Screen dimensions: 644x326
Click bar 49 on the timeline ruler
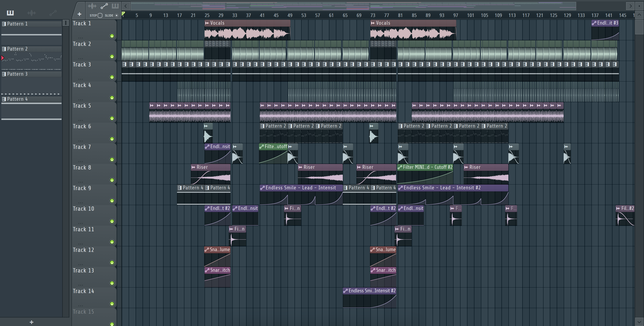[290, 15]
